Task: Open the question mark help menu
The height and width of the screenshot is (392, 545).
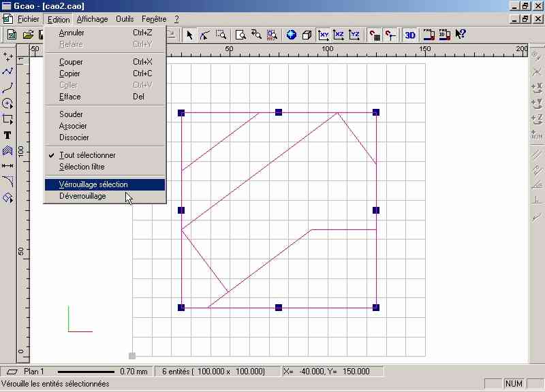Action: click(x=176, y=19)
